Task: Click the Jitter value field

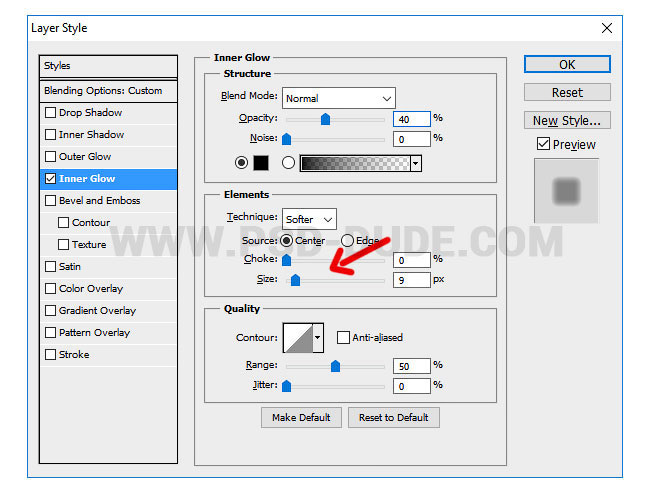Action: click(412, 386)
